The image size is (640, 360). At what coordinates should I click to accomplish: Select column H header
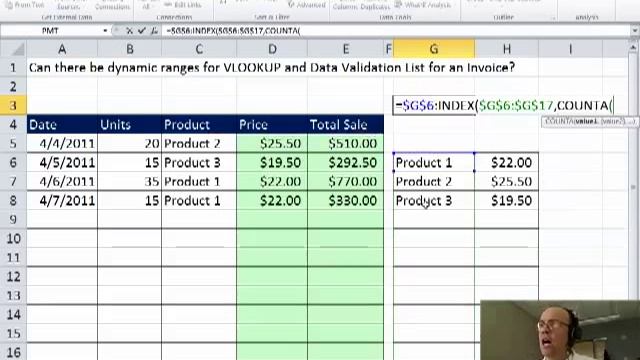point(507,49)
